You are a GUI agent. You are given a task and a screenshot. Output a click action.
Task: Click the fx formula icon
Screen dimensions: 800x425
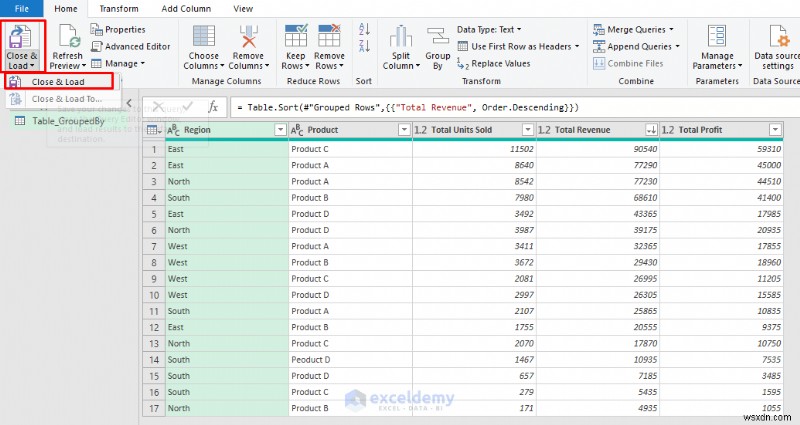(213, 107)
